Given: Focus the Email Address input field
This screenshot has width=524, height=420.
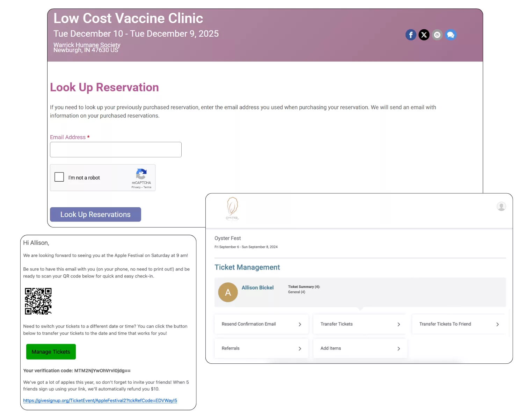Looking at the screenshot, I should click(x=116, y=150).
